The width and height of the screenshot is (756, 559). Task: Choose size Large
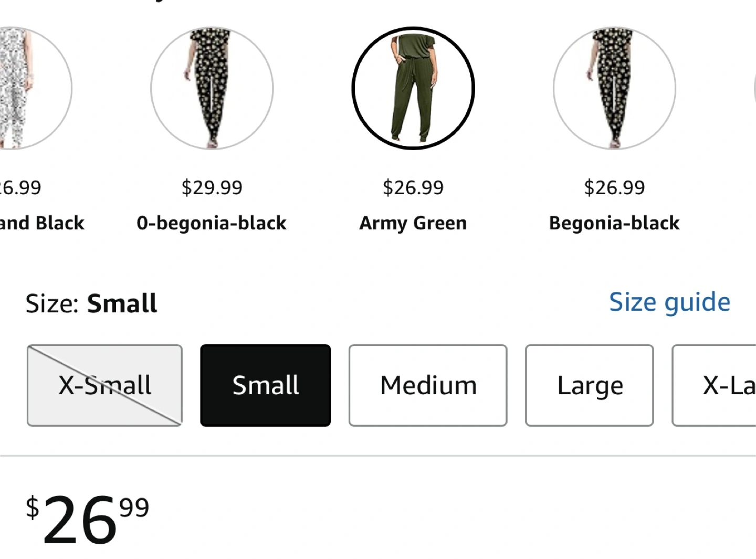[590, 385]
